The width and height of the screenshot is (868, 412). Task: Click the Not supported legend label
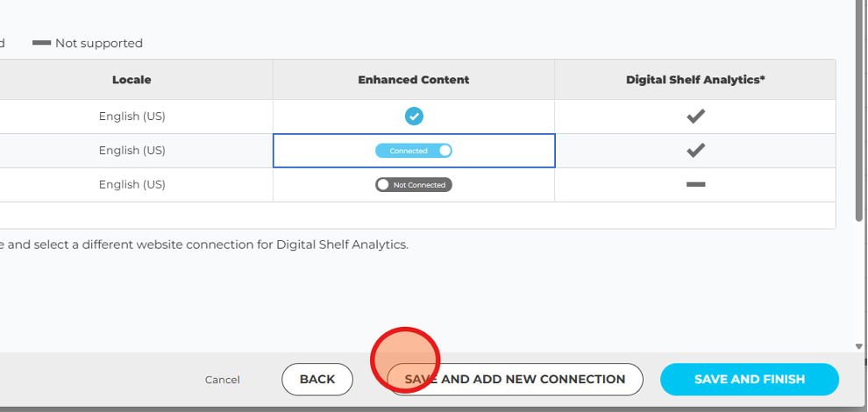[x=99, y=43]
